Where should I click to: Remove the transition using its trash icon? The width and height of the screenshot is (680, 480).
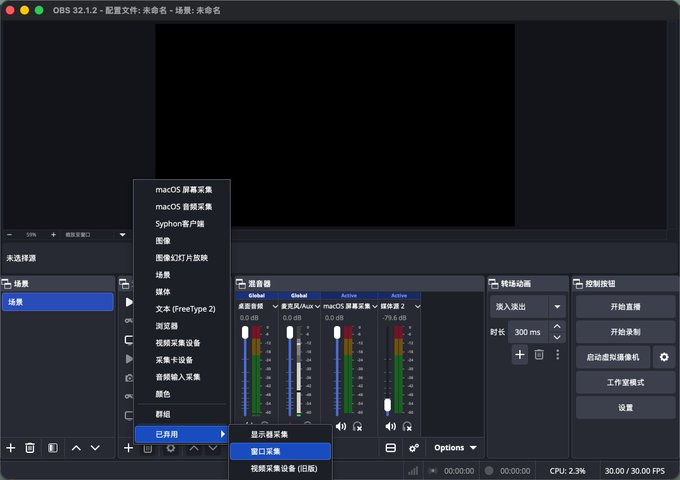click(x=539, y=355)
